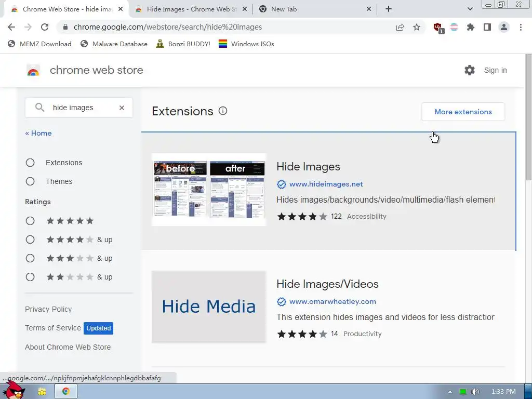Click the hide images search field
The width and height of the screenshot is (532, 399).
(x=79, y=108)
